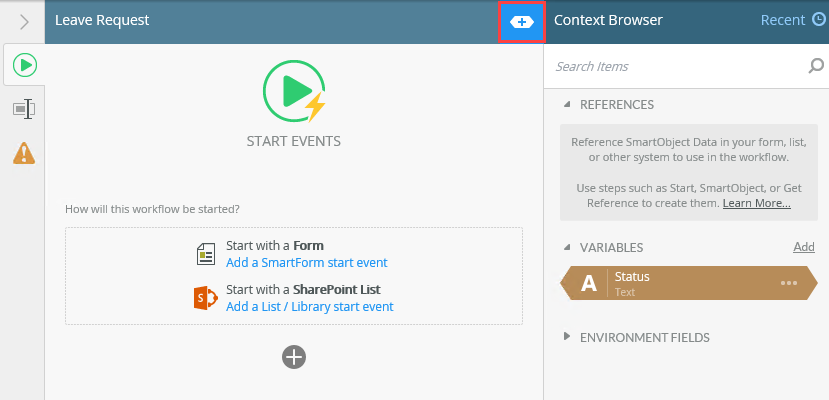Expand the Environment Fields section
The width and height of the screenshot is (829, 400).
point(567,337)
